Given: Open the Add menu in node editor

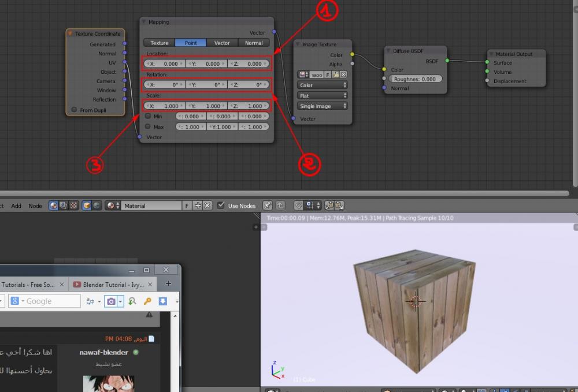Looking at the screenshot, I should tap(16, 206).
